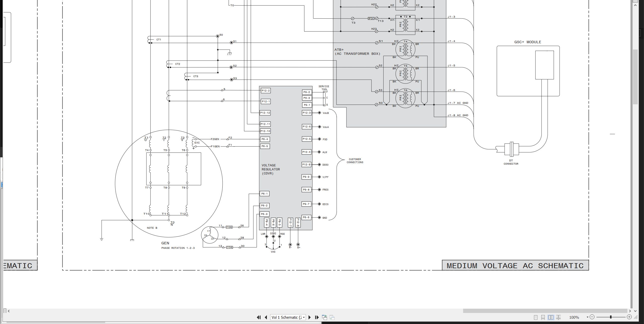Click the F2GEN field wire label
The image size is (644, 324).
[x=215, y=139]
